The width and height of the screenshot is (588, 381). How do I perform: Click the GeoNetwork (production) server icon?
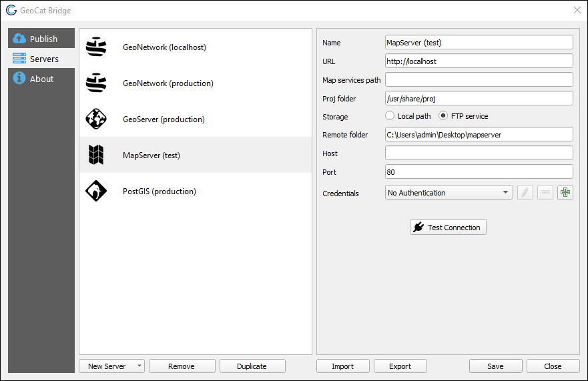(x=96, y=83)
